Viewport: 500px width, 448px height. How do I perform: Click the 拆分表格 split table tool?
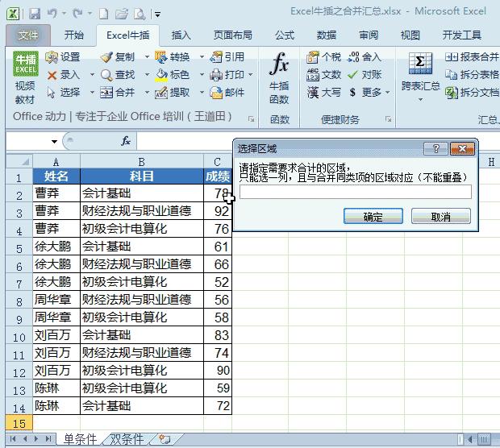click(472, 75)
